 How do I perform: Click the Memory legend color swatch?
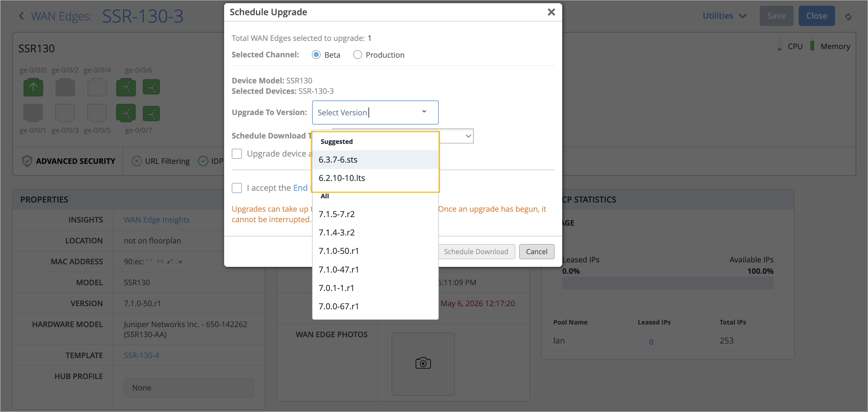[x=812, y=45]
